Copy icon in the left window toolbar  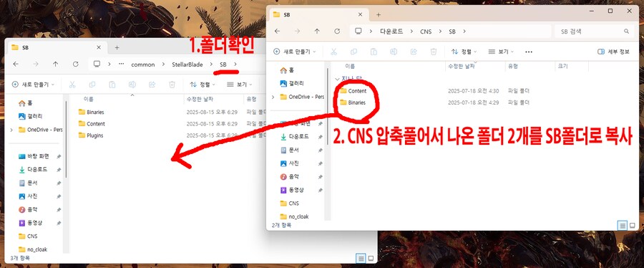[x=92, y=85]
